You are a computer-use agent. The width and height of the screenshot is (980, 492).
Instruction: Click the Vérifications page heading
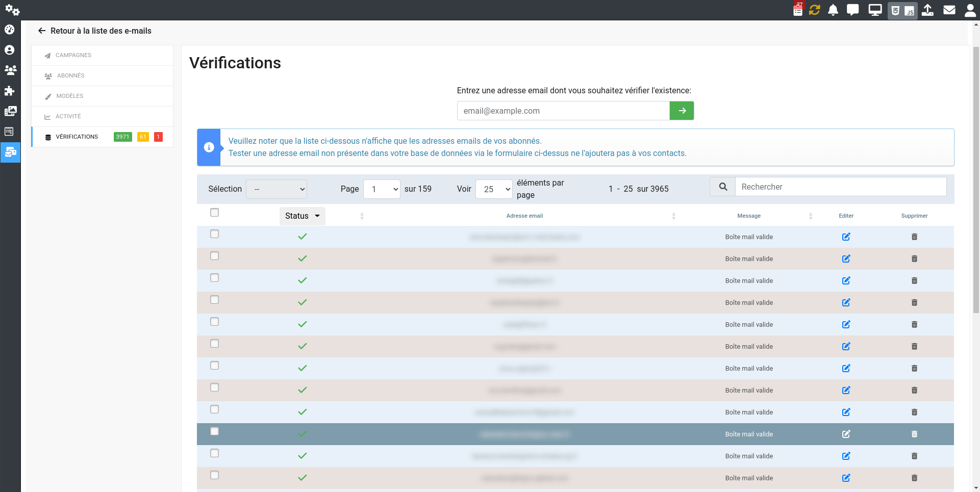pyautogui.click(x=235, y=63)
